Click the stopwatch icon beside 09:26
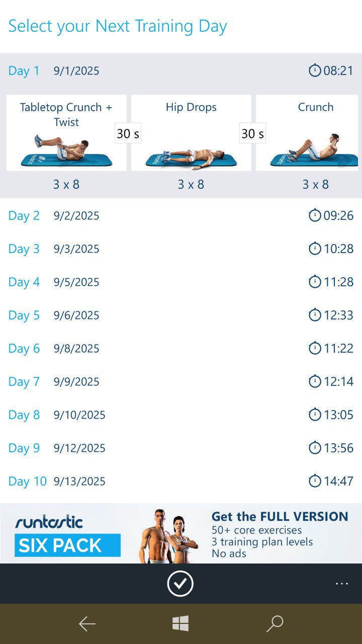362x644 pixels. pyautogui.click(x=315, y=215)
